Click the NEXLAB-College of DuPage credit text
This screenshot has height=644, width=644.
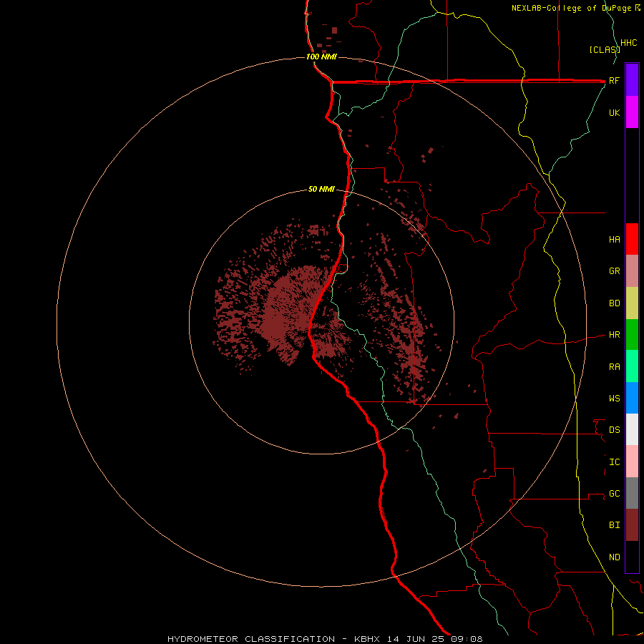coord(572,8)
